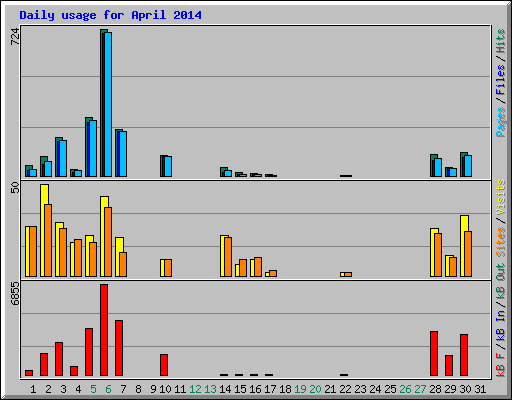
Task: Click day label 4 on the axis
Action: (x=78, y=389)
